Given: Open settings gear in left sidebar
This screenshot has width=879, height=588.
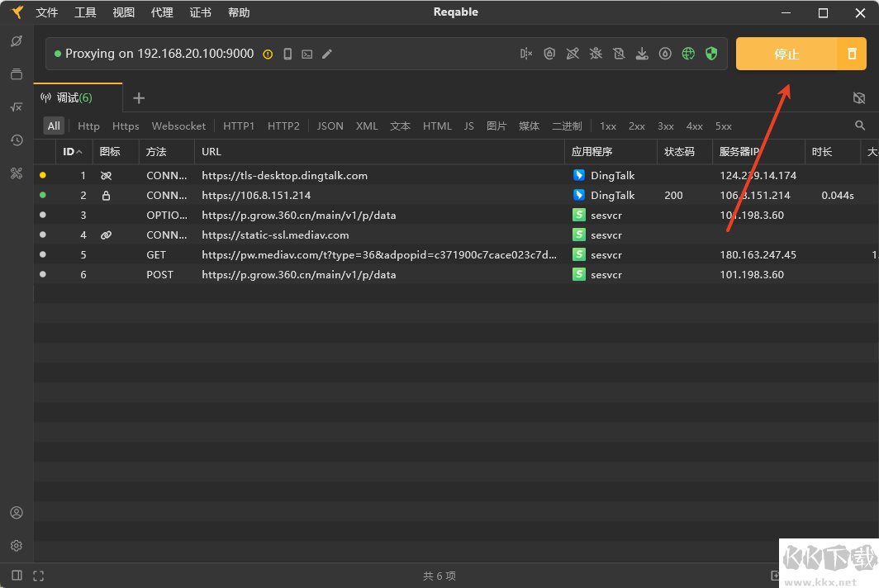Looking at the screenshot, I should click(17, 546).
